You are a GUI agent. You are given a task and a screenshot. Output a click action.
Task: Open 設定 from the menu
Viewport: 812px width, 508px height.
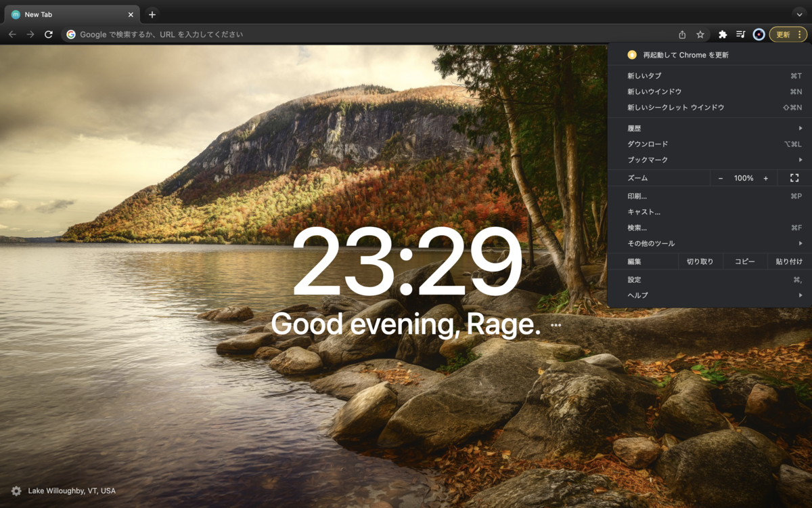tap(709, 280)
